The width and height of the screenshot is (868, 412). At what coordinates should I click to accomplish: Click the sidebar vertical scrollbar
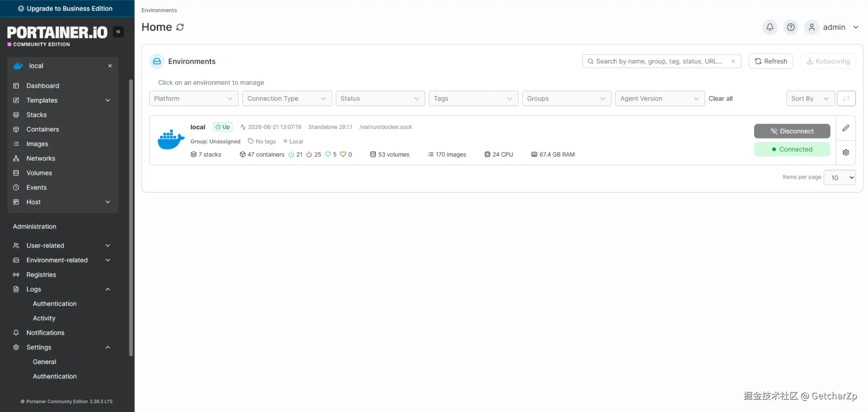pyautogui.click(x=131, y=218)
